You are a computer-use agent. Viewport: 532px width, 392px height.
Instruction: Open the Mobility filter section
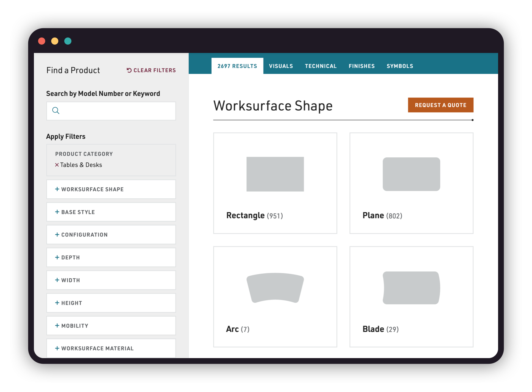[111, 326]
